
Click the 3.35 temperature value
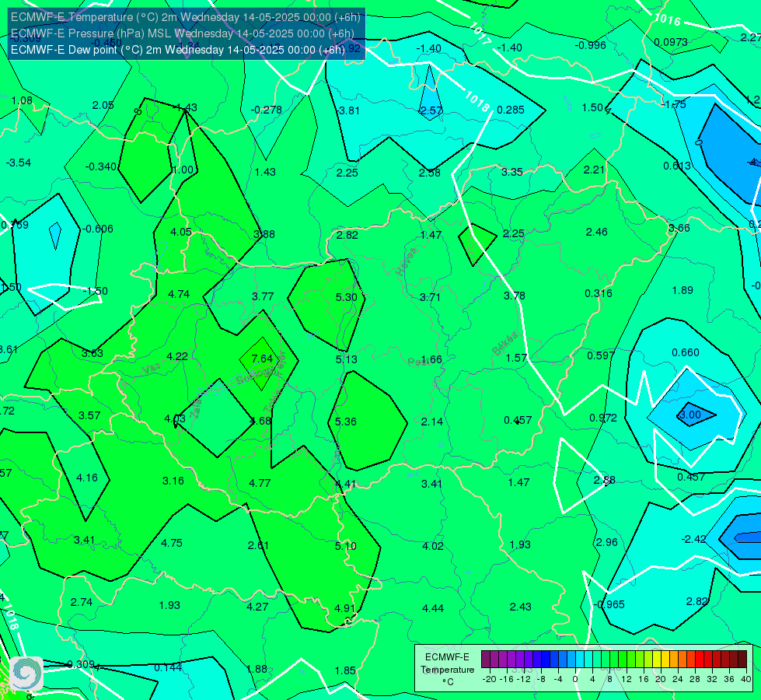[x=512, y=172]
